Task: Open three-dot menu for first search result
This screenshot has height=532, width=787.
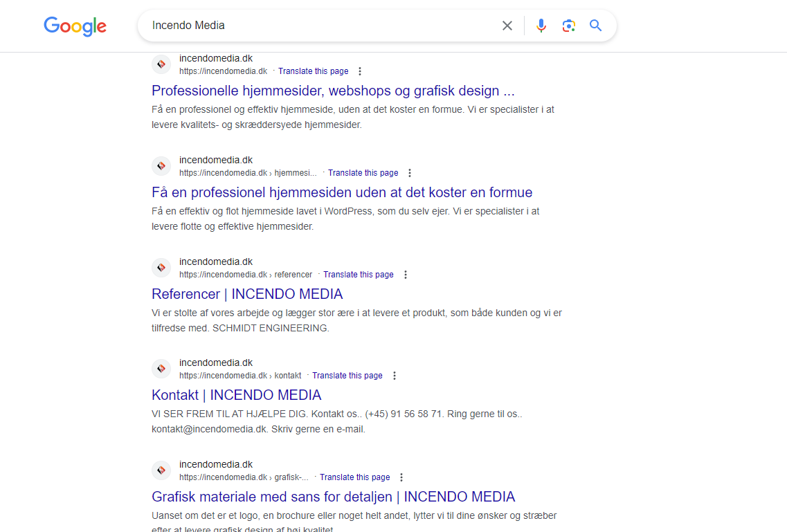Action: 360,71
